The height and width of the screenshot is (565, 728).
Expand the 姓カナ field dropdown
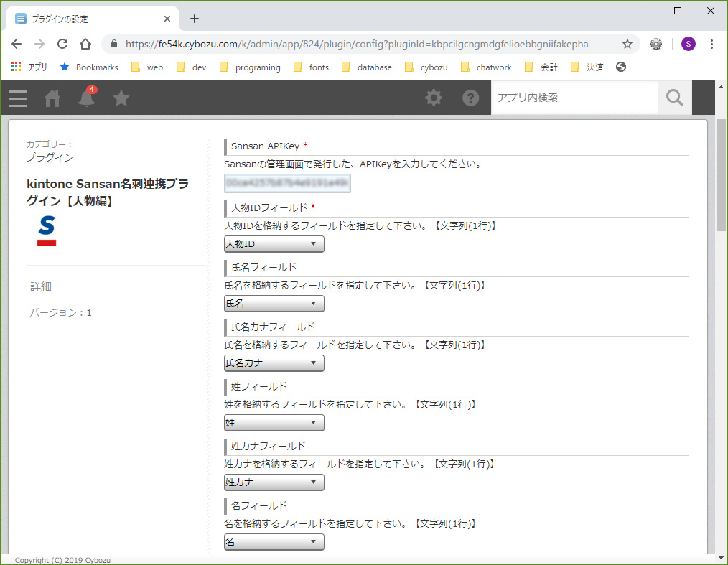(x=274, y=482)
